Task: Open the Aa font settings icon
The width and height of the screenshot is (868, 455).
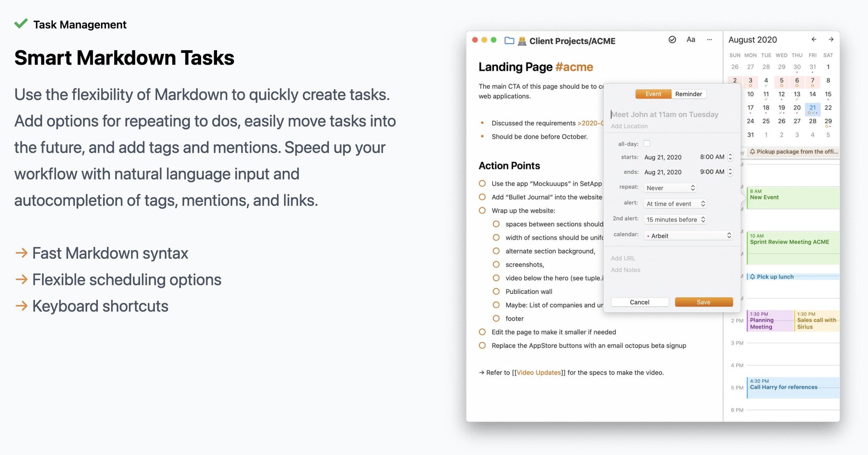Action: tap(691, 40)
